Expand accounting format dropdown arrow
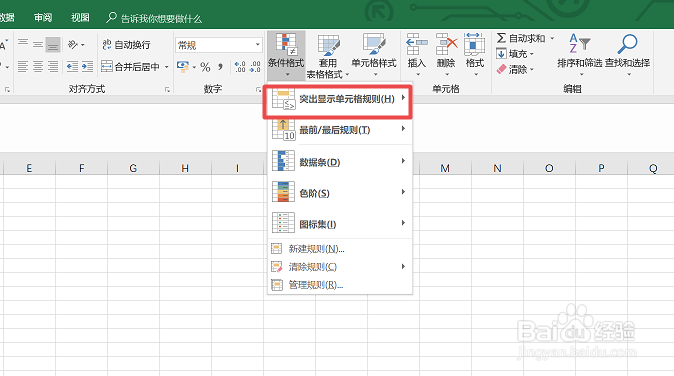 (x=194, y=67)
